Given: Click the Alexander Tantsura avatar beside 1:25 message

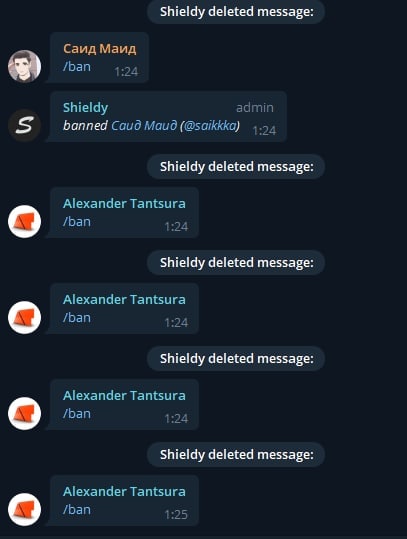Looking at the screenshot, I should point(24,509).
